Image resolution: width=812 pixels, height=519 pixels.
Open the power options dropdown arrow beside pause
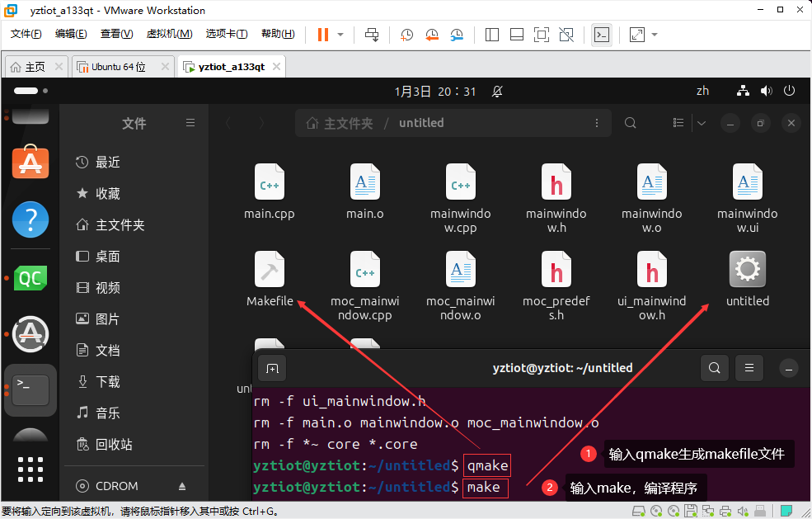(340, 35)
